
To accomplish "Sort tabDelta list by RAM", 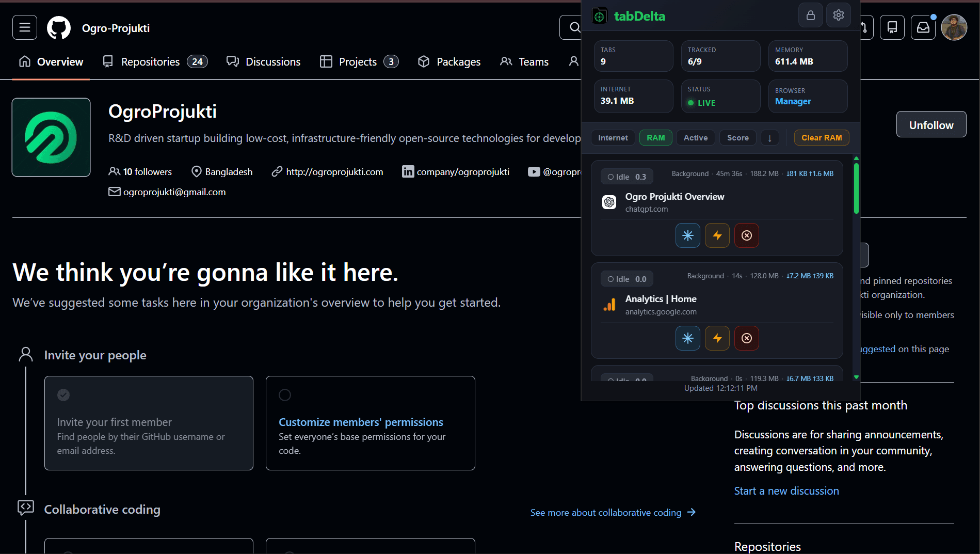I will click(655, 138).
